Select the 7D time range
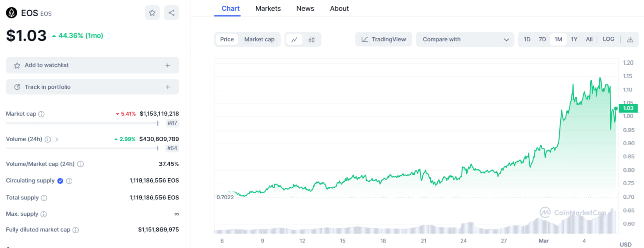 point(542,39)
